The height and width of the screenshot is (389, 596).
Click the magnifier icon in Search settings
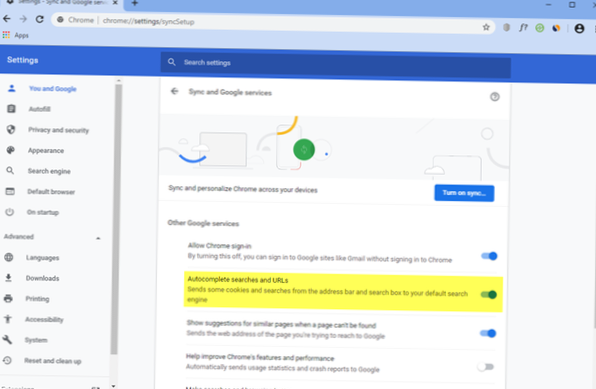point(172,62)
